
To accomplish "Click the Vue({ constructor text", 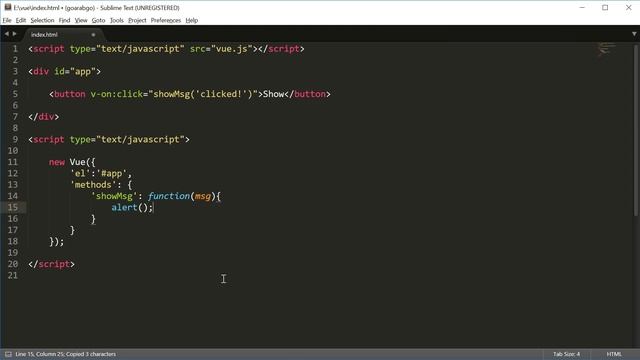I will tap(82, 162).
